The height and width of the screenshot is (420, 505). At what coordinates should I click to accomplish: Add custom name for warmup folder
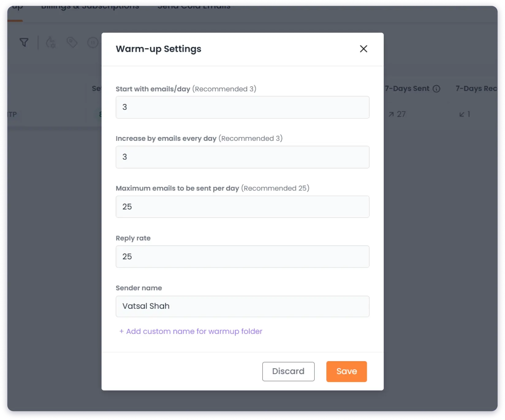[190, 331]
